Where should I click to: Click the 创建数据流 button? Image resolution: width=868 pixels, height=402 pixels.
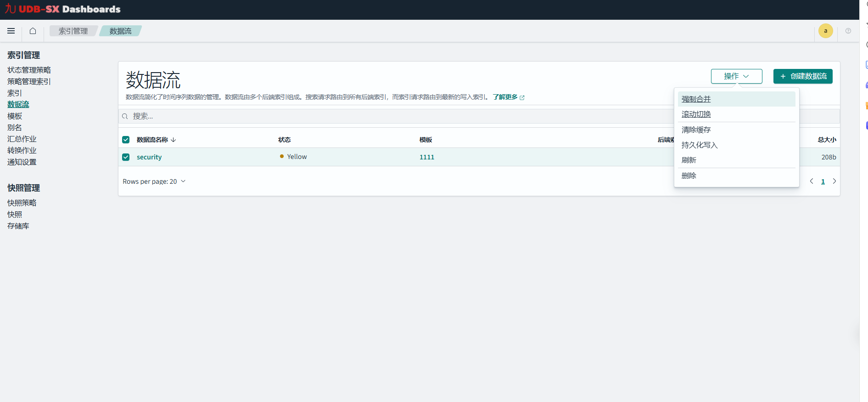click(802, 76)
